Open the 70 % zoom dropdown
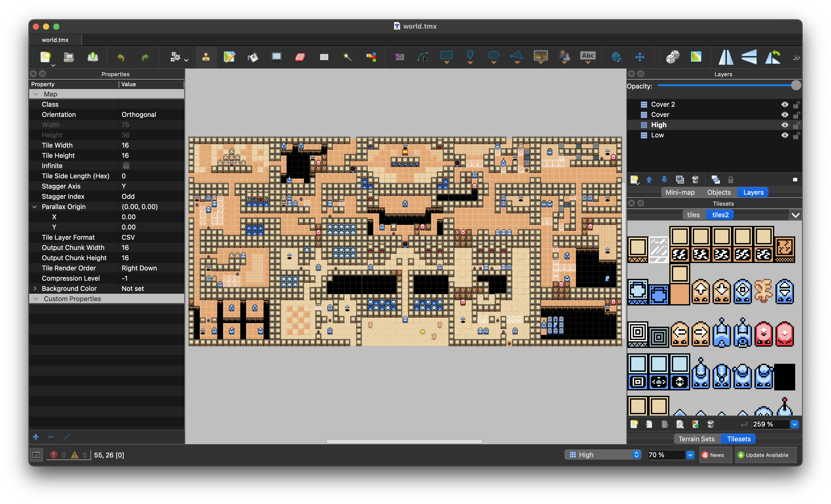Screen dimensions: 831x504 (x=690, y=455)
